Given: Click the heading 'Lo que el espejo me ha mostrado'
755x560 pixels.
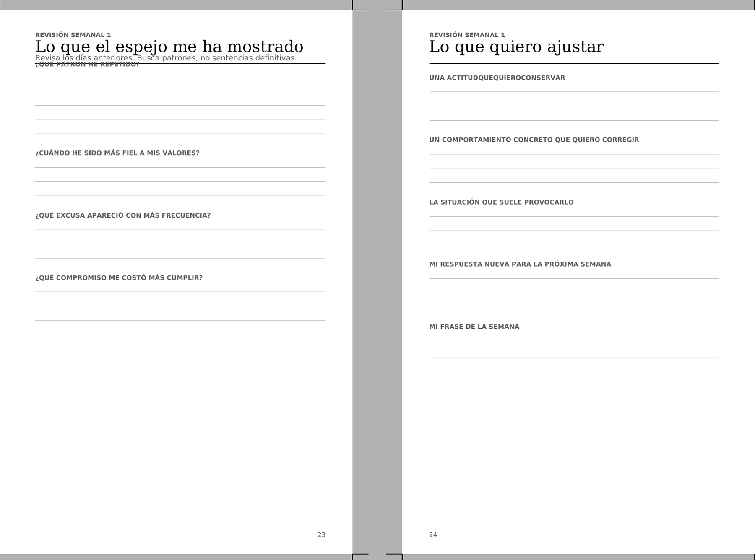Looking at the screenshot, I should click(x=169, y=47).
